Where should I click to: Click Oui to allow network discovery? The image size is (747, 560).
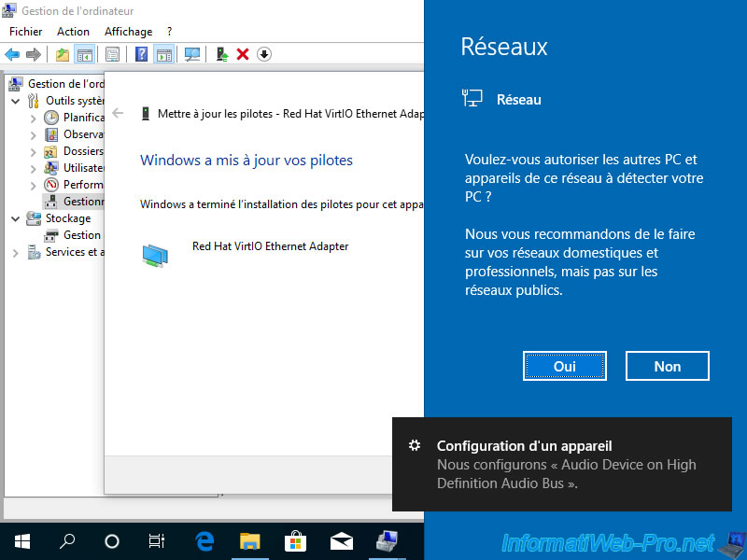(x=565, y=366)
